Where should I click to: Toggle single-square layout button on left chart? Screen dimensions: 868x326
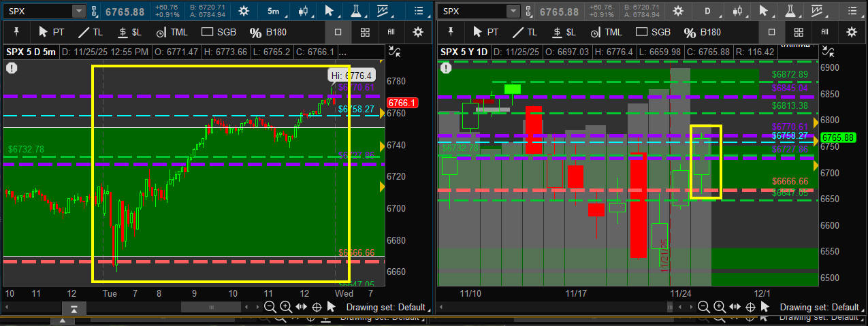[338, 32]
